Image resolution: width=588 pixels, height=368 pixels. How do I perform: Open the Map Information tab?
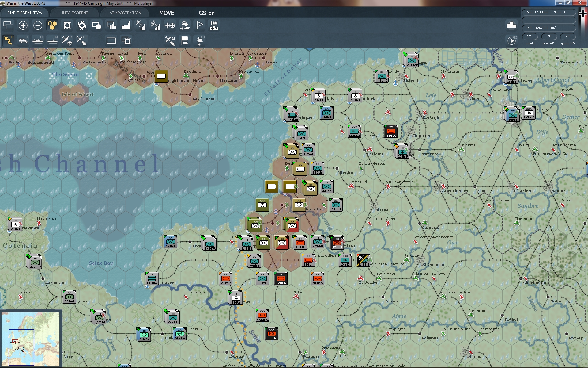tap(25, 13)
